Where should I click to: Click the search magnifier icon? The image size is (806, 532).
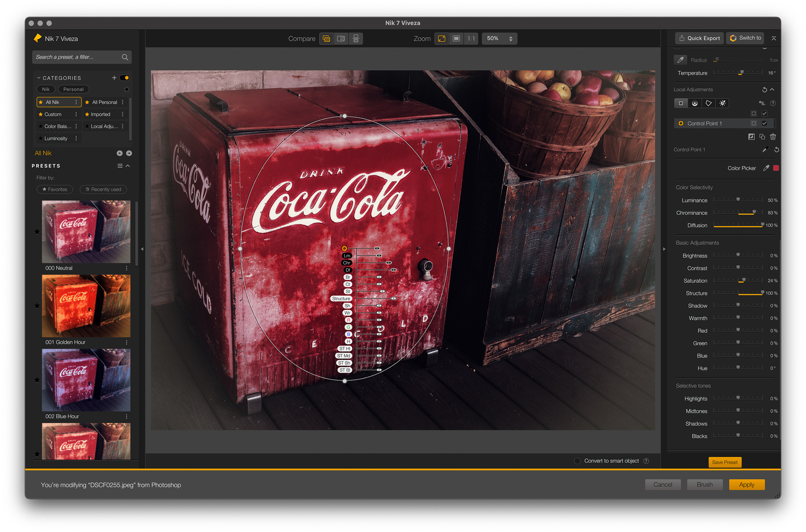pyautogui.click(x=125, y=57)
